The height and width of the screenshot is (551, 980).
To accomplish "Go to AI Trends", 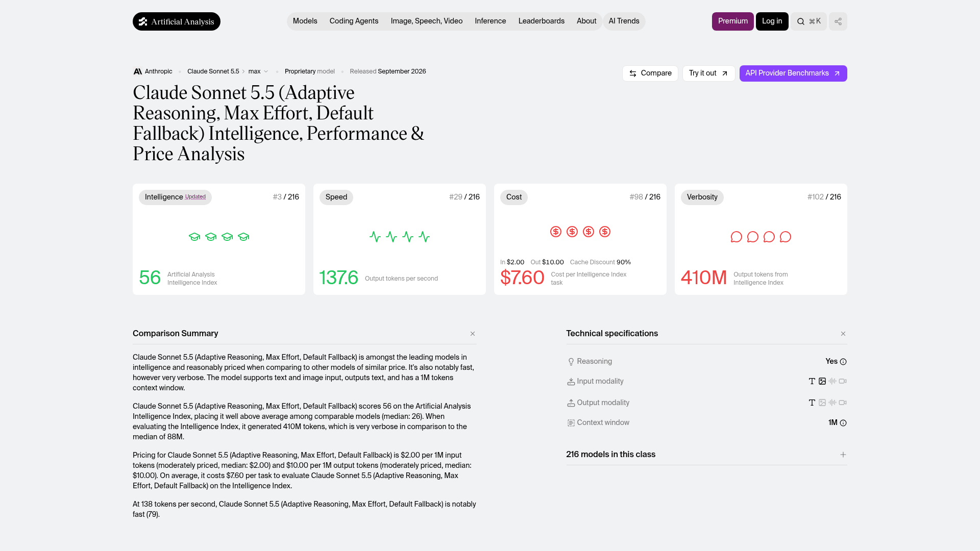I will point(624,21).
